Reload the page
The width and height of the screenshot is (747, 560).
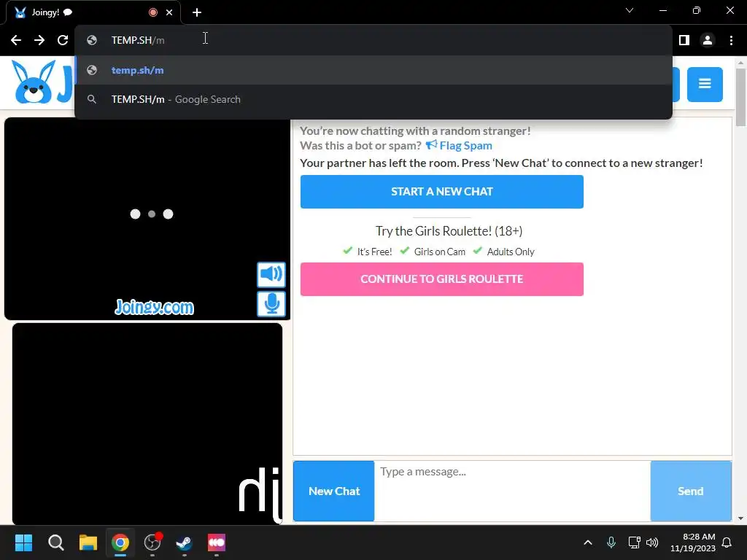click(x=63, y=40)
